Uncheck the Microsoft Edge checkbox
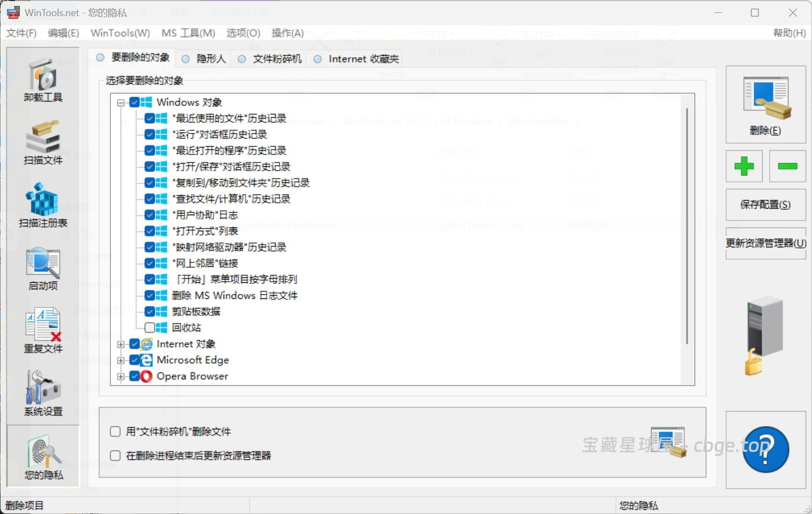Viewport: 812px width, 514px height. coord(135,360)
